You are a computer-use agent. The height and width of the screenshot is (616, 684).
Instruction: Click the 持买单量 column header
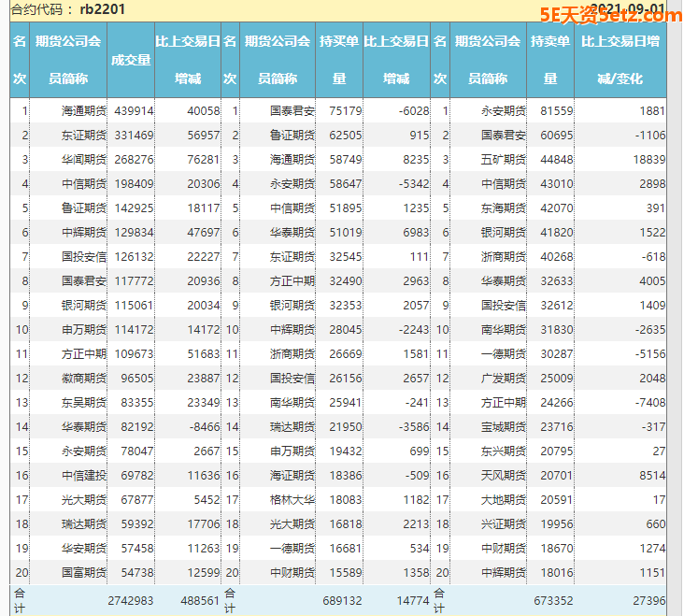(x=339, y=60)
